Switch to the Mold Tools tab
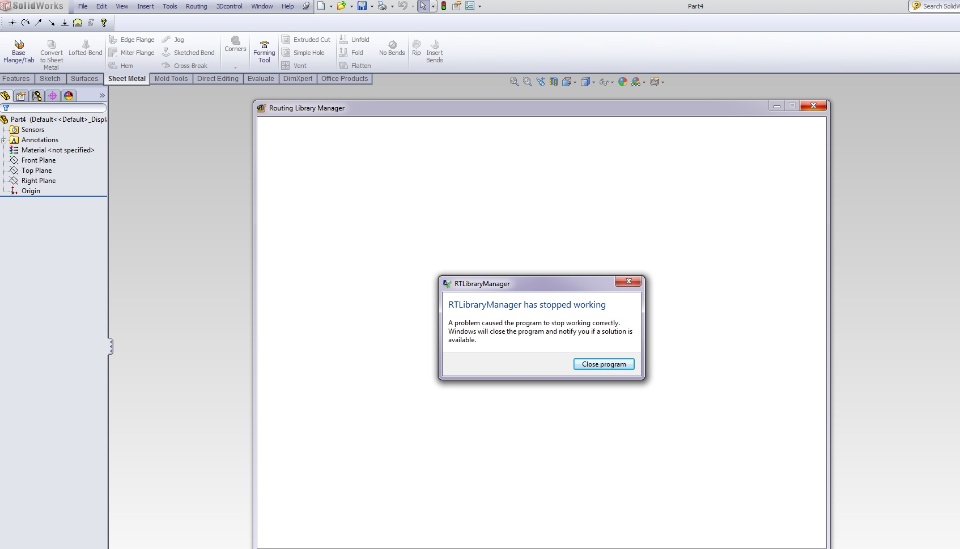 tap(171, 78)
